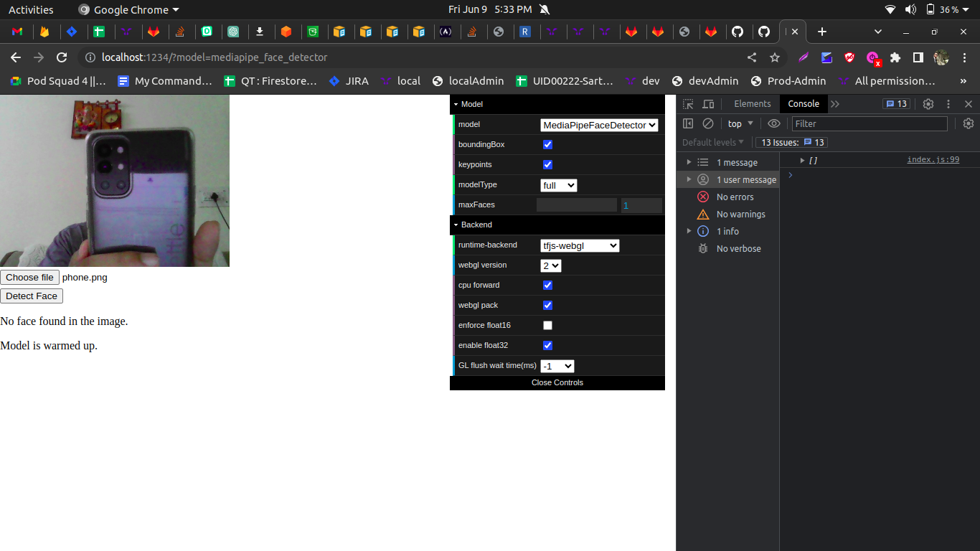Open the Gmail pinned tab

point(18,32)
